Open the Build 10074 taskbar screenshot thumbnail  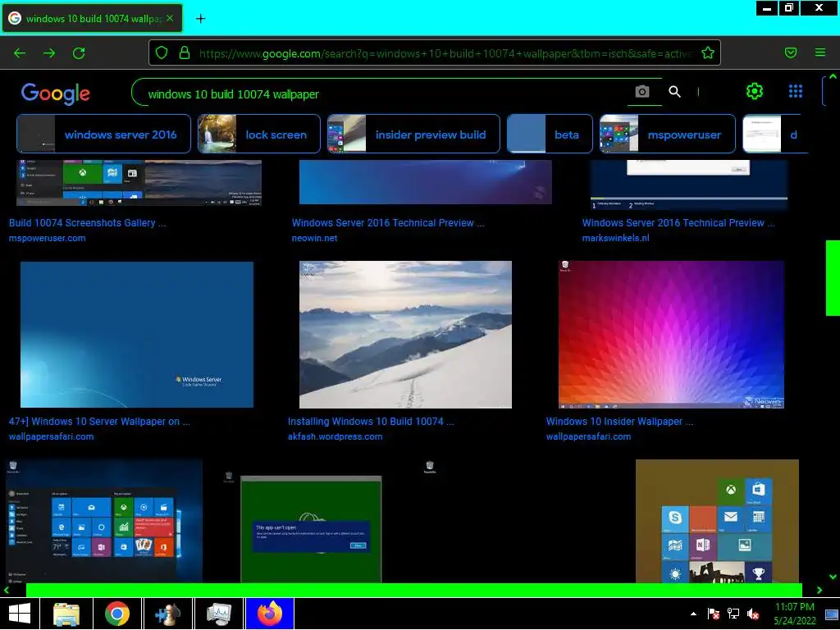point(139,182)
